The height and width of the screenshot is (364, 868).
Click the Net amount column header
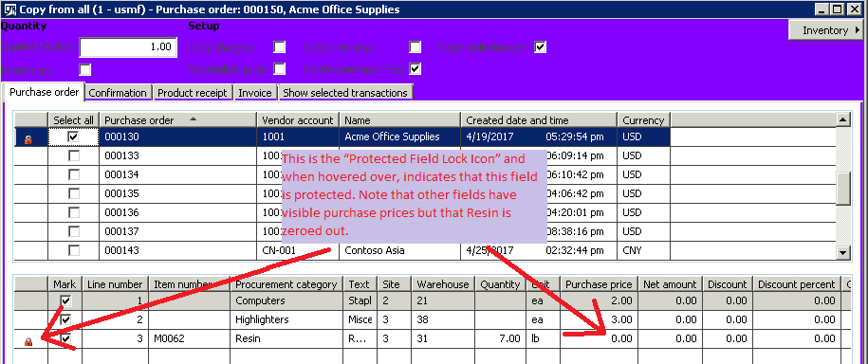(x=670, y=284)
